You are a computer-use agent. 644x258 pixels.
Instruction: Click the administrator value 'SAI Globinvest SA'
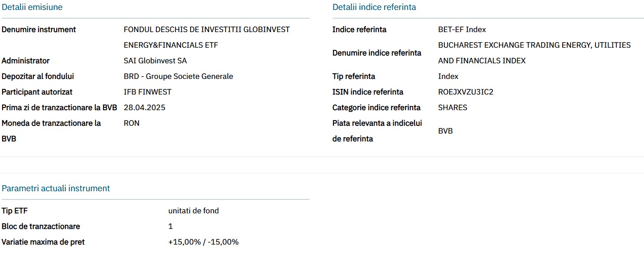(x=155, y=61)
